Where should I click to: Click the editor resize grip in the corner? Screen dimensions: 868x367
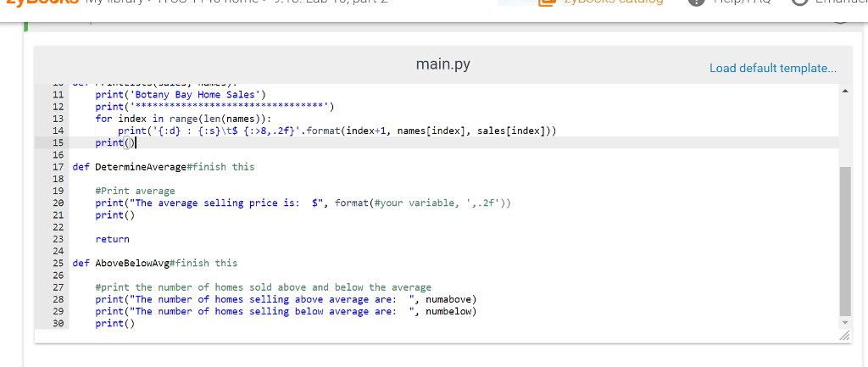[843, 337]
